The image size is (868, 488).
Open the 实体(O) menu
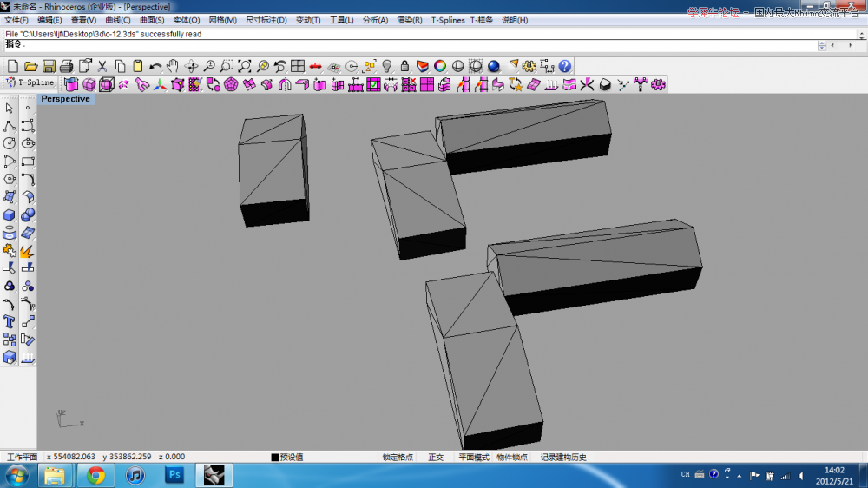tap(187, 20)
